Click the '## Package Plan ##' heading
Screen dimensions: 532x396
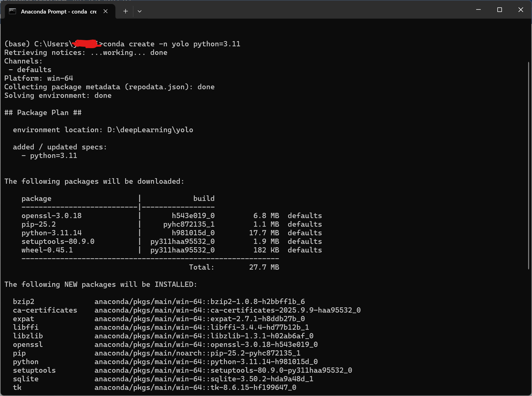(43, 113)
